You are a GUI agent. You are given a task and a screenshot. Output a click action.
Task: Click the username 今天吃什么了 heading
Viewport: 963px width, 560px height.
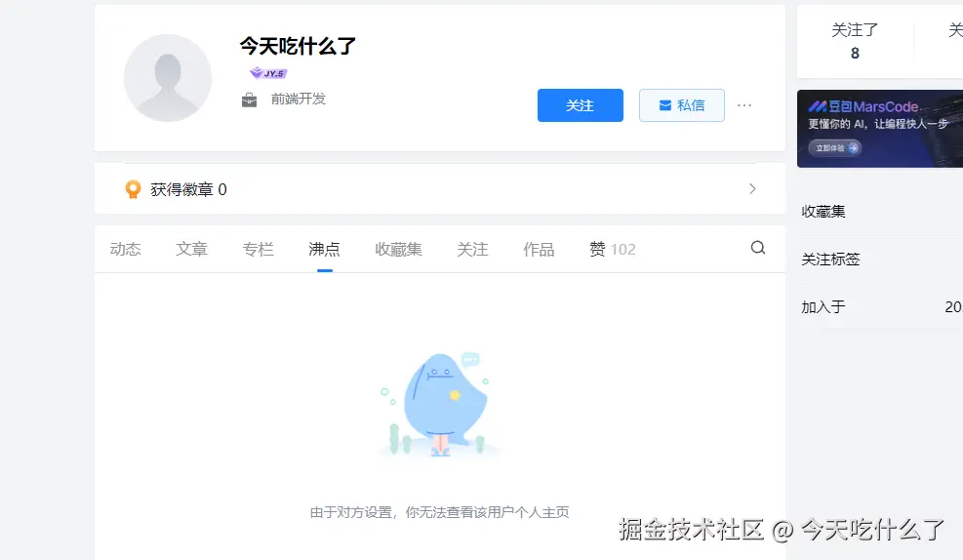(298, 46)
